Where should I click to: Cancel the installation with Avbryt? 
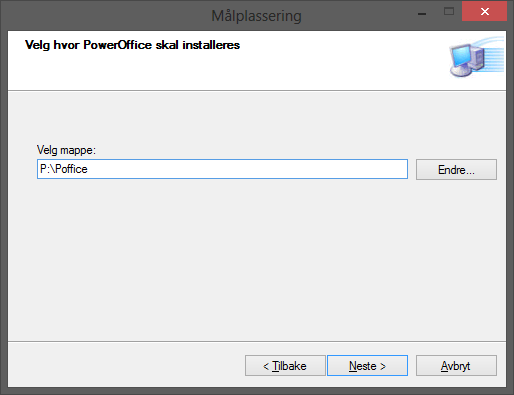pyautogui.click(x=456, y=366)
